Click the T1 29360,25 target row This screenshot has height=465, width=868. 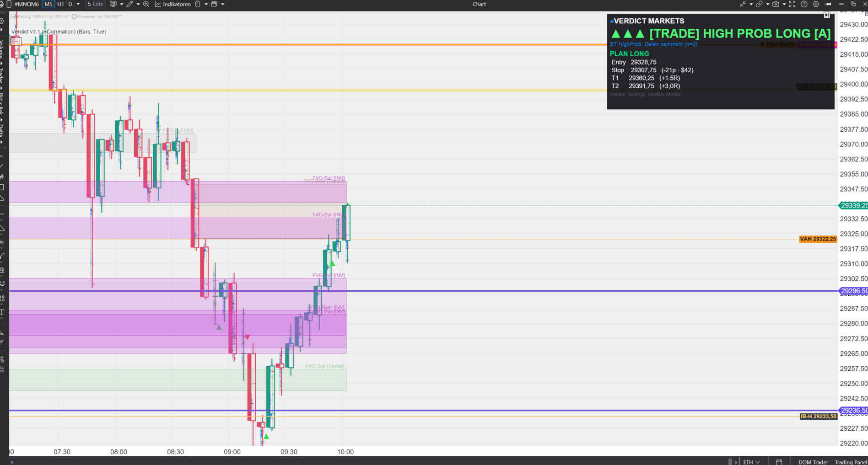(646, 78)
